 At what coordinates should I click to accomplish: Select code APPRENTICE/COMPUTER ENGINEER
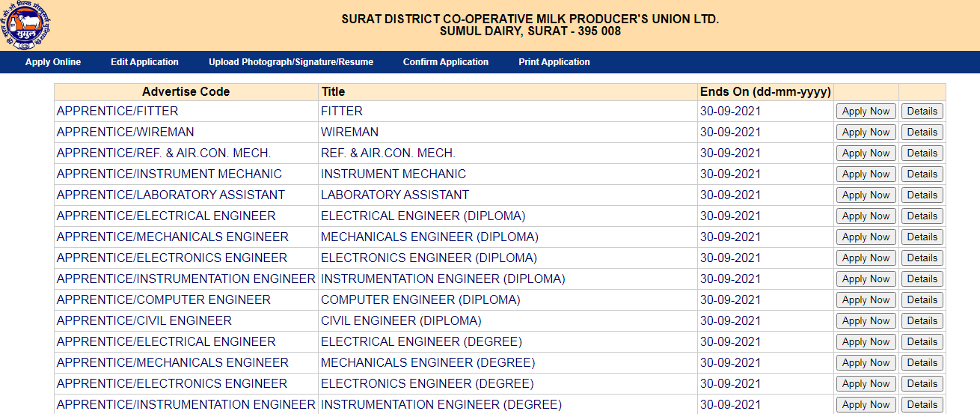click(x=164, y=300)
